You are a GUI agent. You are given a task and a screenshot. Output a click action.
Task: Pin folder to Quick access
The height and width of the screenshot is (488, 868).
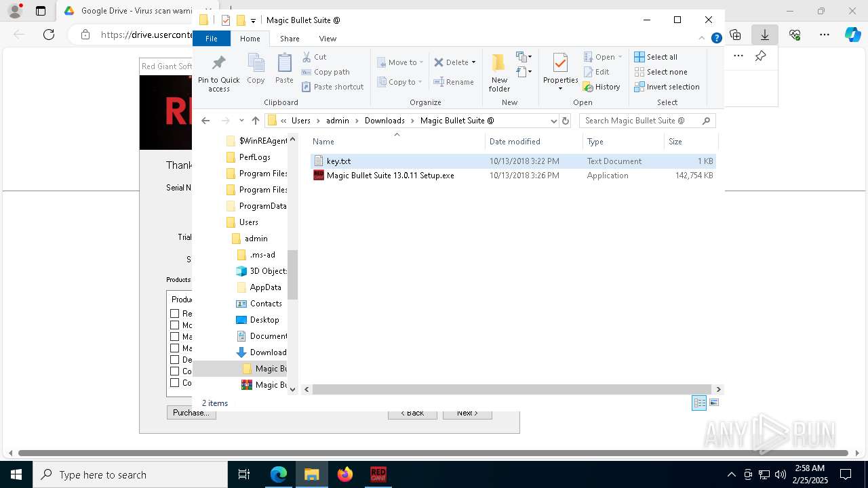(x=218, y=73)
